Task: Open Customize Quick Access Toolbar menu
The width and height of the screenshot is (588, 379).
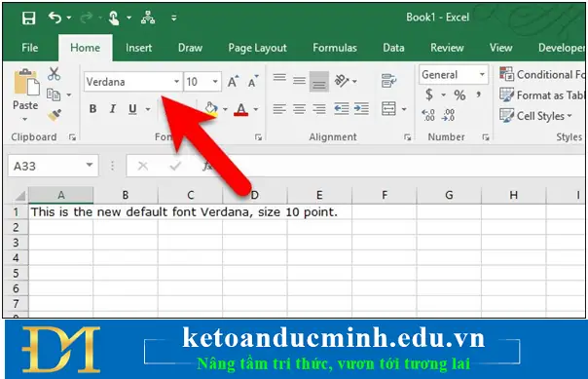Action: click(173, 18)
